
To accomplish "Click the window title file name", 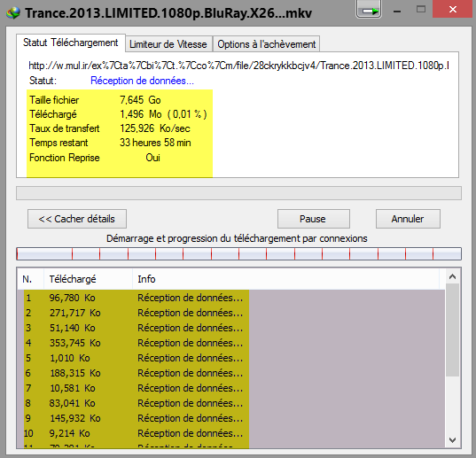I will (168, 13).
